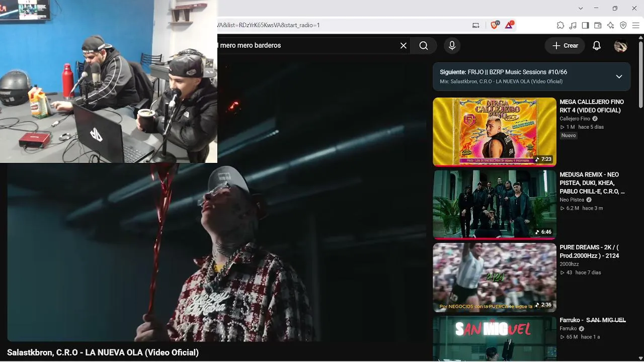Clear the YouTube search query
644x362 pixels.
click(x=404, y=46)
